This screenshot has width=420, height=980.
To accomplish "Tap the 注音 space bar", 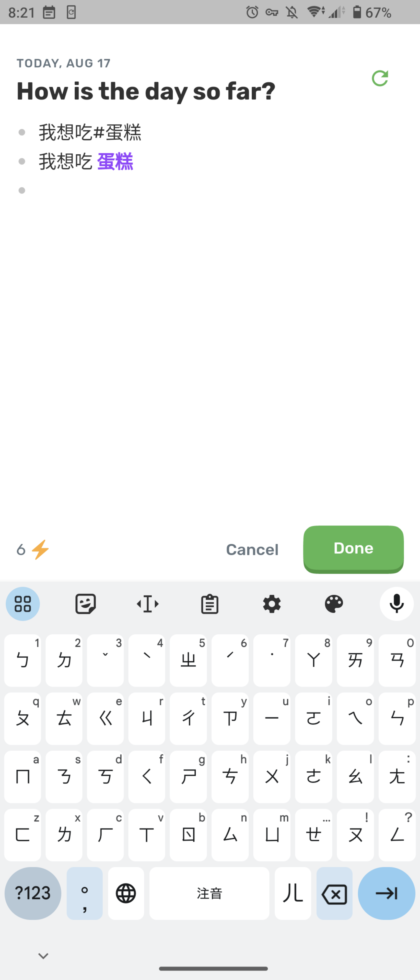I will coord(209,893).
